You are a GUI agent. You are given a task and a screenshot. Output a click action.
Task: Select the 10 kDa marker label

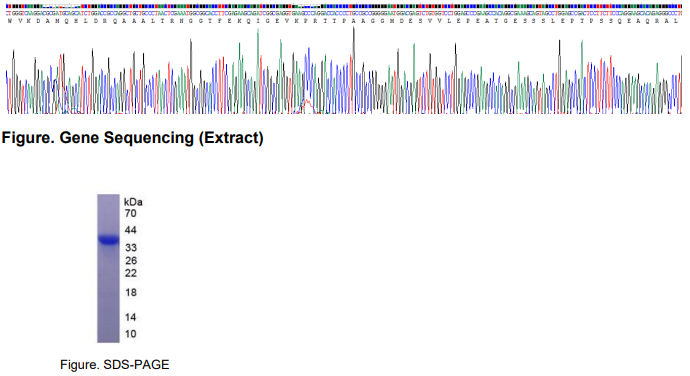[x=131, y=334]
